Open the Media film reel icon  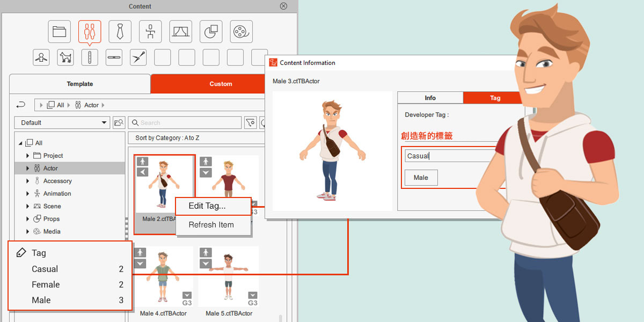coord(241,32)
